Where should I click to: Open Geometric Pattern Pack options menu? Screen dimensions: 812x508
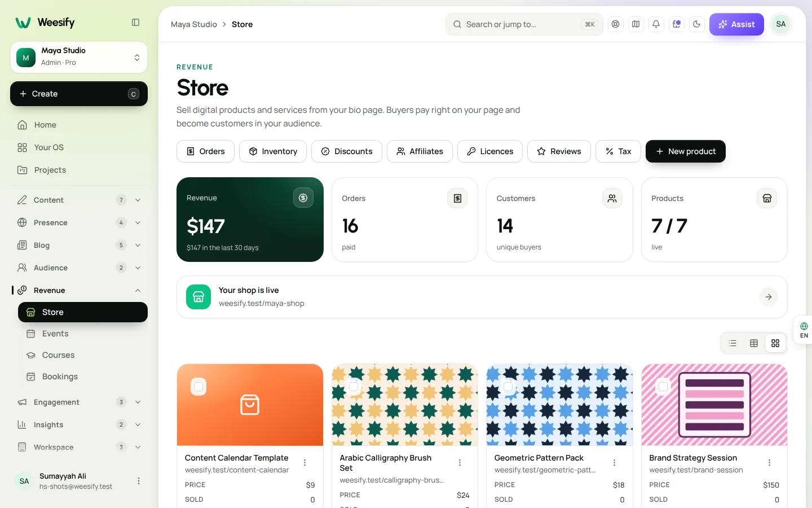(x=614, y=463)
